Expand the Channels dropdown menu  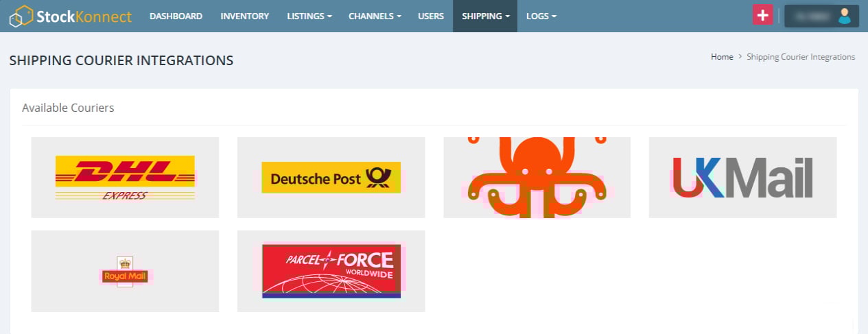(x=375, y=16)
